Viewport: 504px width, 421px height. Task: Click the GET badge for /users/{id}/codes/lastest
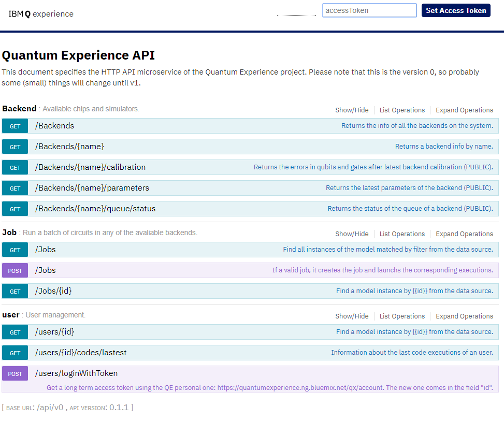click(x=15, y=353)
